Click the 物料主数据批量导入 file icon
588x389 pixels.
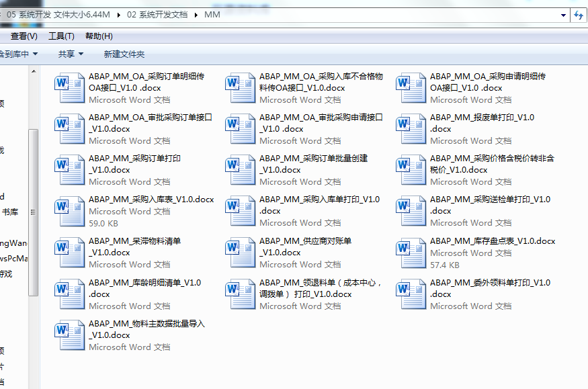point(69,335)
